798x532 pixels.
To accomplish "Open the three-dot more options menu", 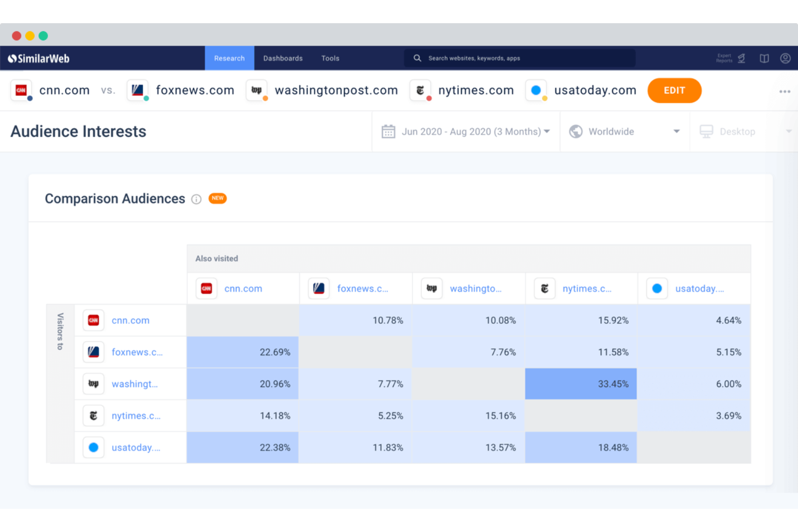I will click(785, 92).
